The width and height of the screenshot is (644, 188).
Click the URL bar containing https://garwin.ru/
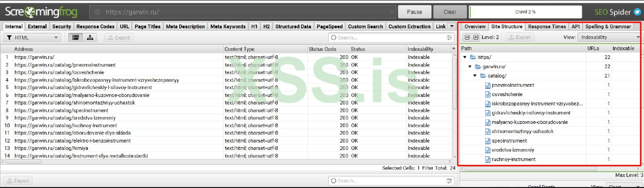pyautogui.click(x=243, y=12)
